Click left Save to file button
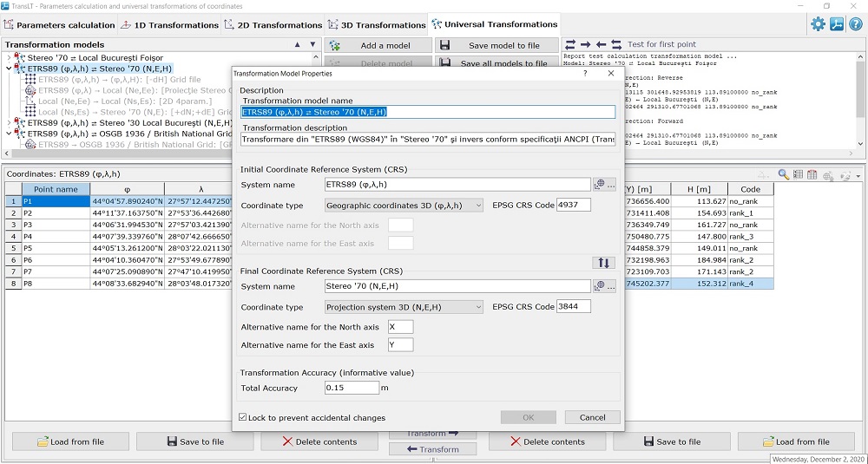Screen dimensions: 868x464 194,441
